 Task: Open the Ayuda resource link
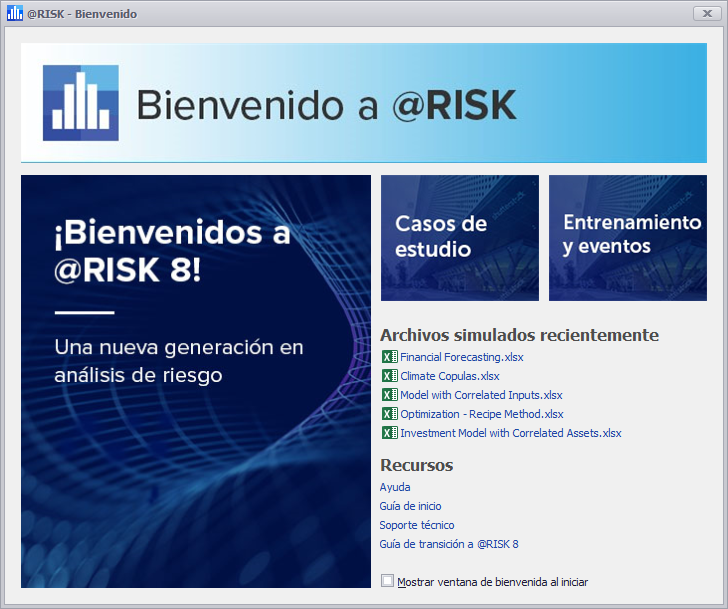pos(395,487)
